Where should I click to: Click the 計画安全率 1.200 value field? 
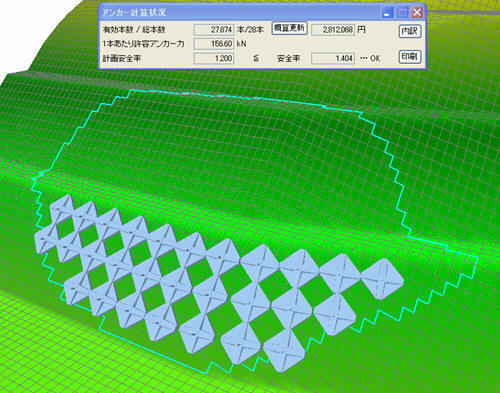(x=214, y=58)
